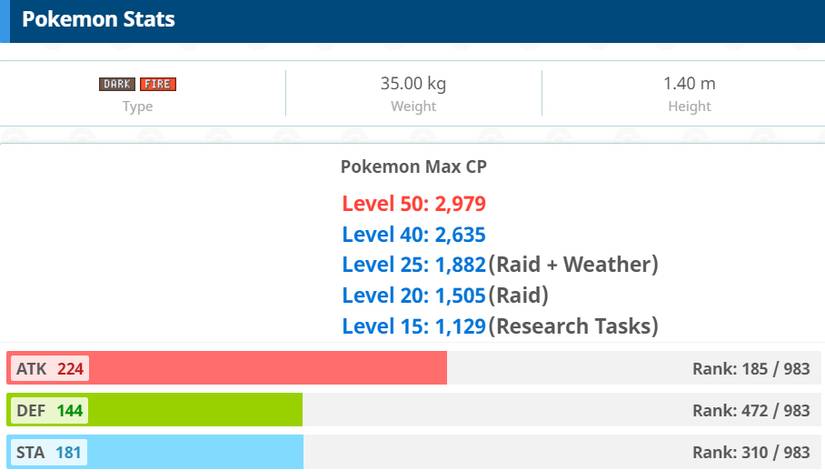
Task: Select the Level 50: 2,979 CP value
Action: point(414,204)
